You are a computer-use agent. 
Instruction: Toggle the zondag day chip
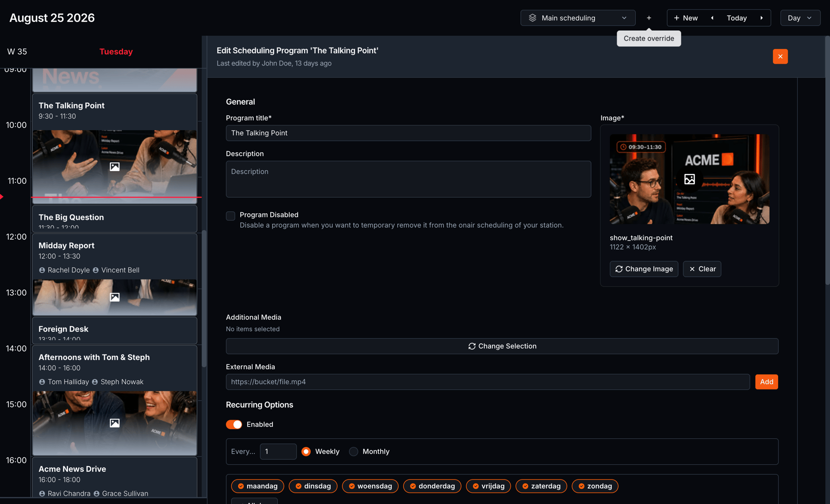point(595,486)
